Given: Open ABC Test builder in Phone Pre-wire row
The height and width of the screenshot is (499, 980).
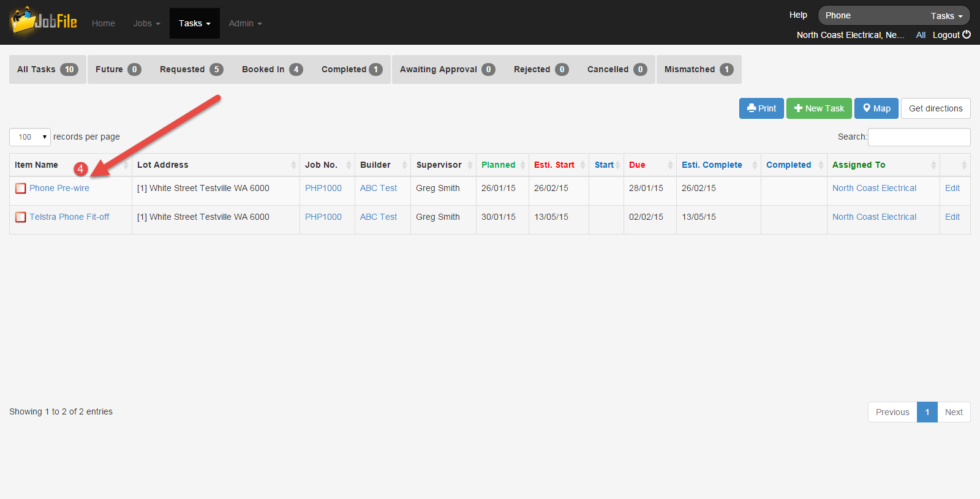Looking at the screenshot, I should pos(379,188).
